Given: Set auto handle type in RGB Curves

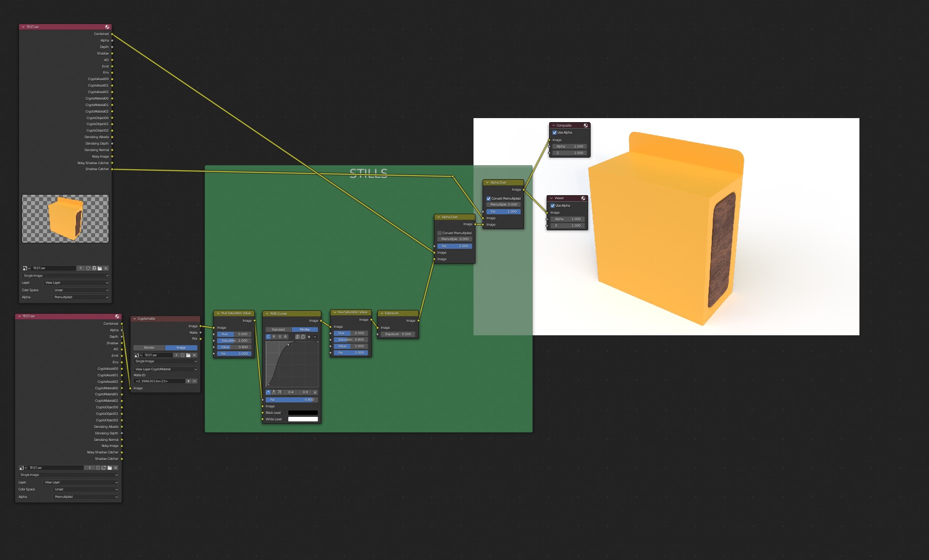Looking at the screenshot, I should click(268, 392).
